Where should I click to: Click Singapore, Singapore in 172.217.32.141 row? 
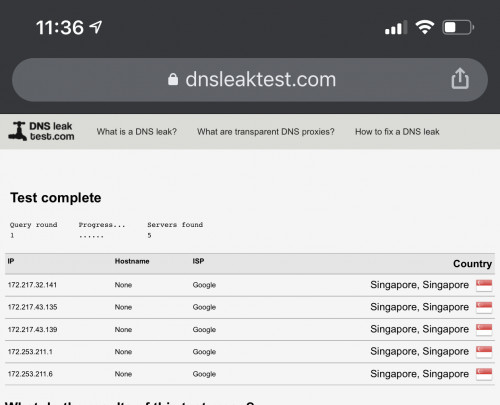(x=419, y=285)
